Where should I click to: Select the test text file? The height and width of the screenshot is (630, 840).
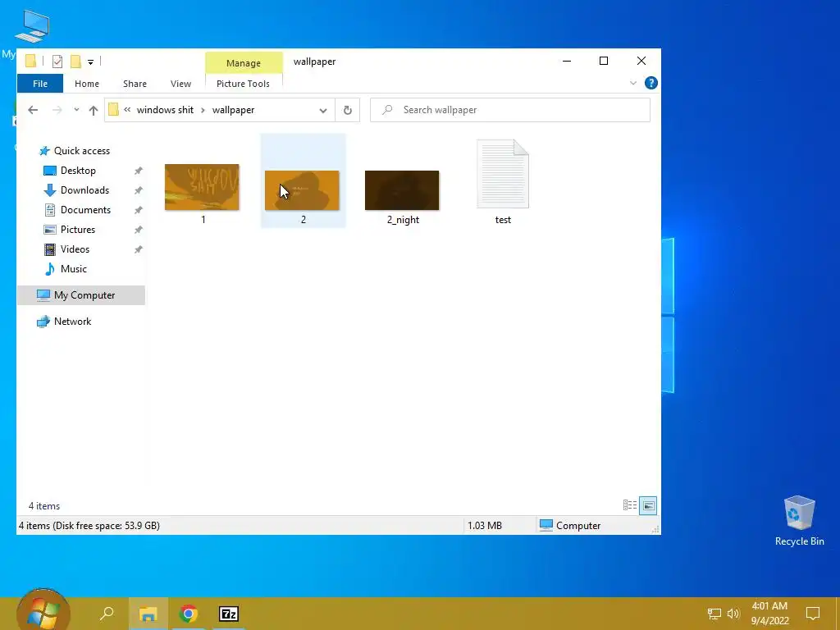[x=503, y=174]
